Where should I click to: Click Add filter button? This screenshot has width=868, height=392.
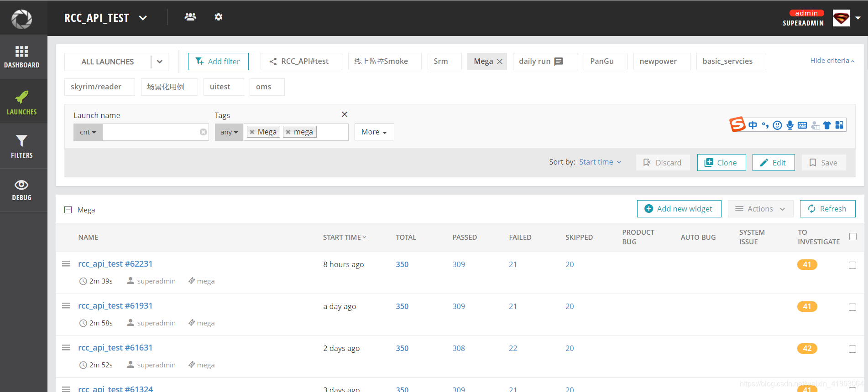[x=218, y=62]
